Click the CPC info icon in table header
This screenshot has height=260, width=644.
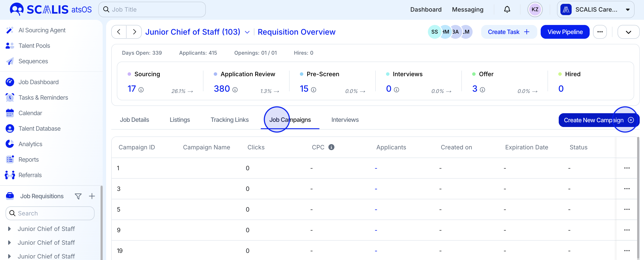click(x=331, y=147)
